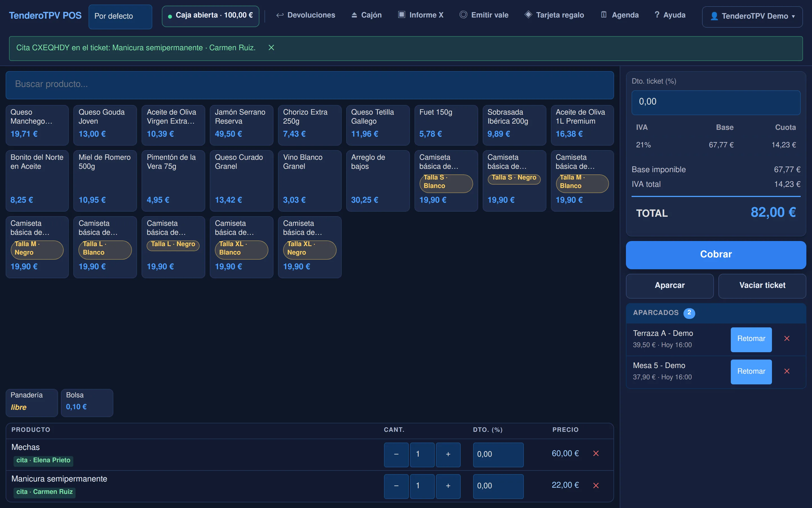Increase quantity of Mechas
This screenshot has height=508, width=812.
coord(448,455)
